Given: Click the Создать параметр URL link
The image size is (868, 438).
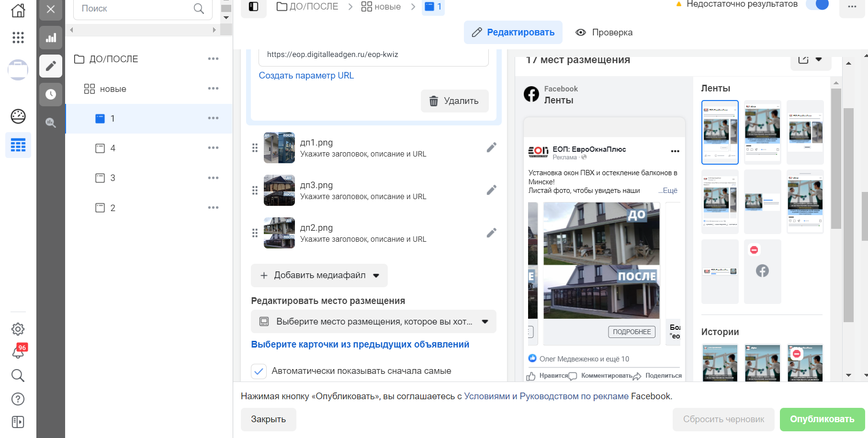Looking at the screenshot, I should click(x=306, y=76).
